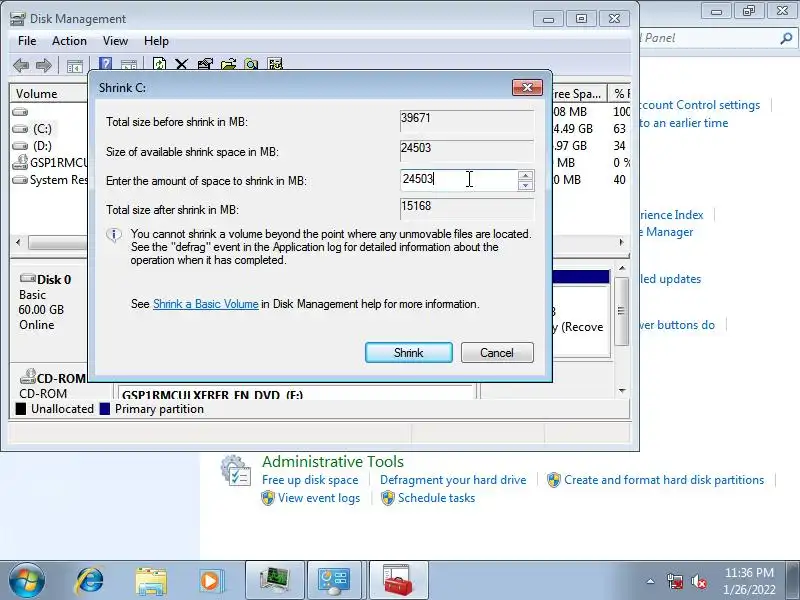
Task: Click the settings checklist toolbar icon
Action: (x=275, y=64)
